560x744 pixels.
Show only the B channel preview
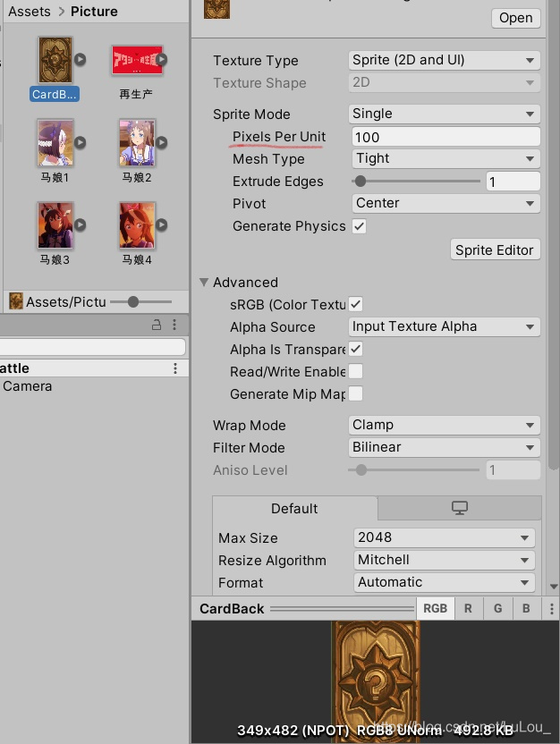526,608
